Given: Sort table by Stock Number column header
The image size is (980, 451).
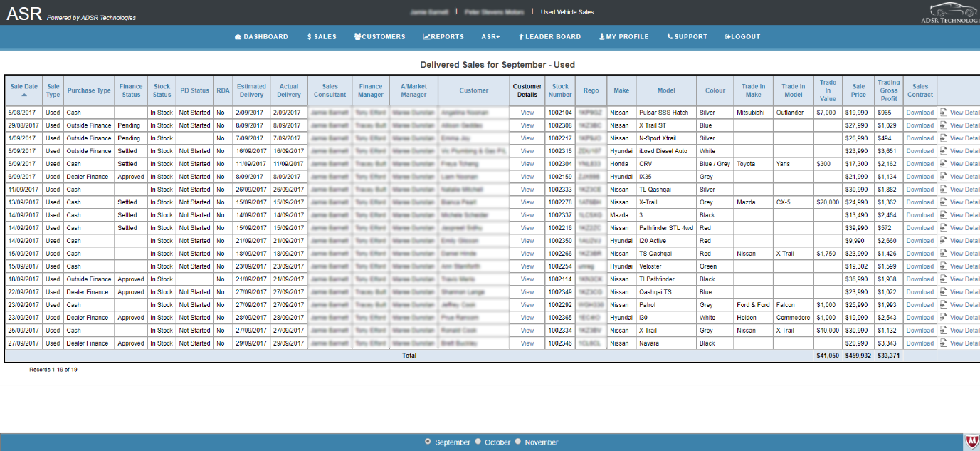Looking at the screenshot, I should (x=560, y=90).
